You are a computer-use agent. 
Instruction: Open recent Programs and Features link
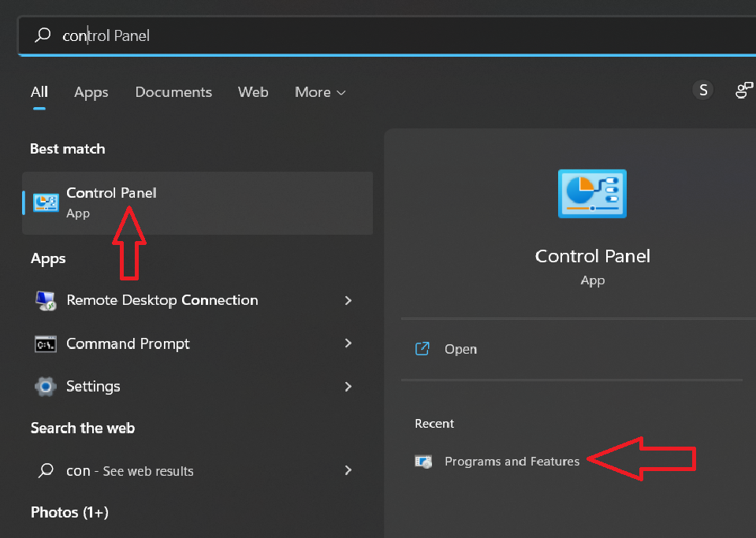[x=512, y=462]
